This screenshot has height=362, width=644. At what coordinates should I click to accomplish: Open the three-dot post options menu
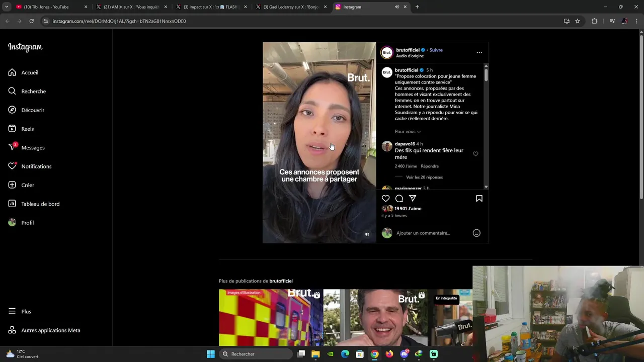click(x=479, y=53)
